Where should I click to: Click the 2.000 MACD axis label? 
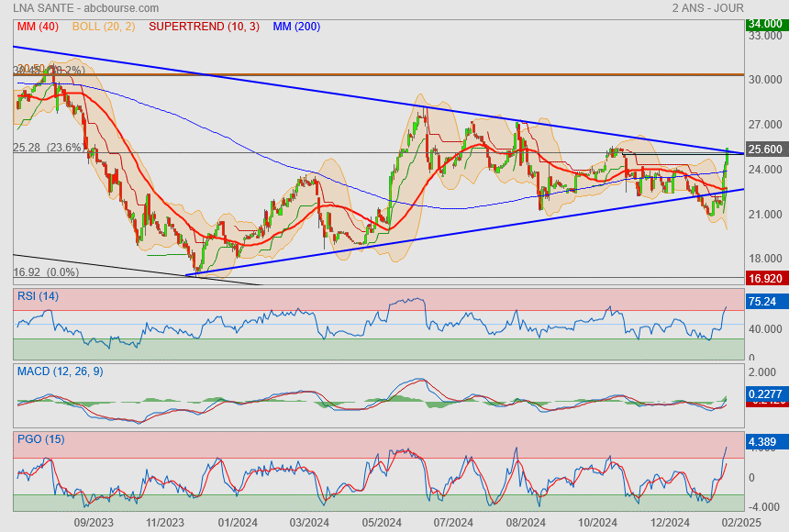762,372
